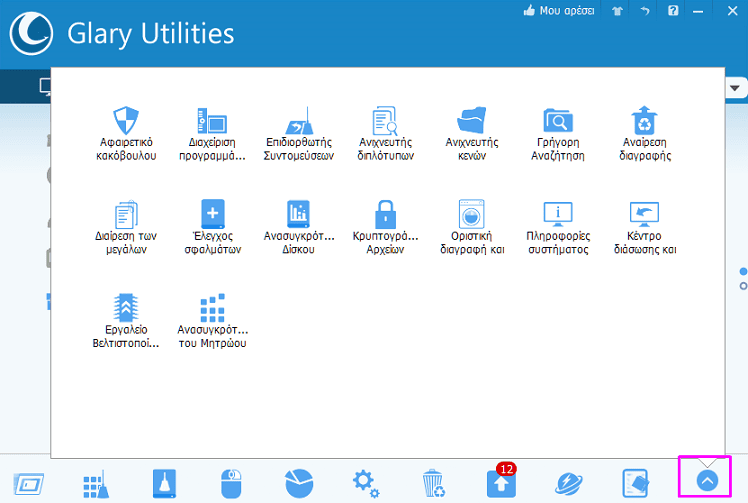The width and height of the screenshot is (748, 503).
Task: Click the Μου αρέσει like button
Action: [559, 10]
